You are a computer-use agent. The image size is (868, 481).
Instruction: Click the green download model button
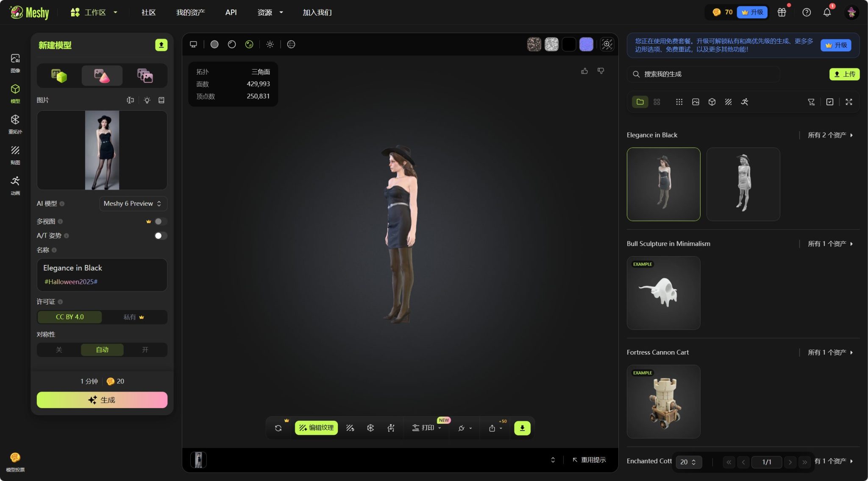(522, 428)
